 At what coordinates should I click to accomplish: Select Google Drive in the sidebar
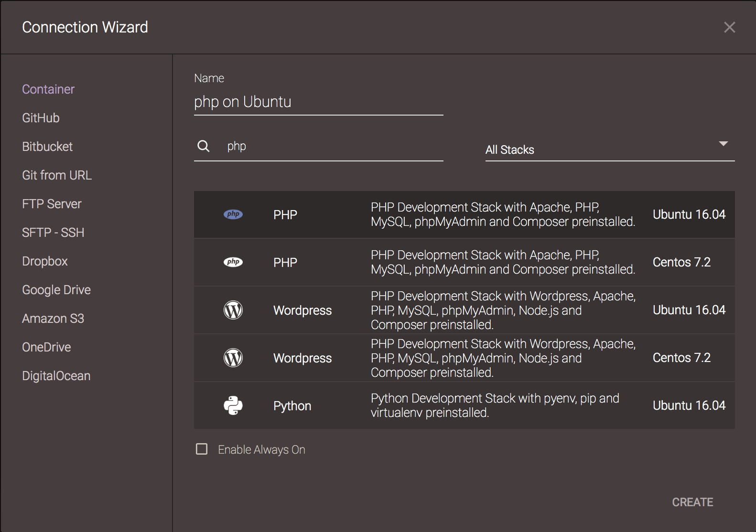point(56,290)
